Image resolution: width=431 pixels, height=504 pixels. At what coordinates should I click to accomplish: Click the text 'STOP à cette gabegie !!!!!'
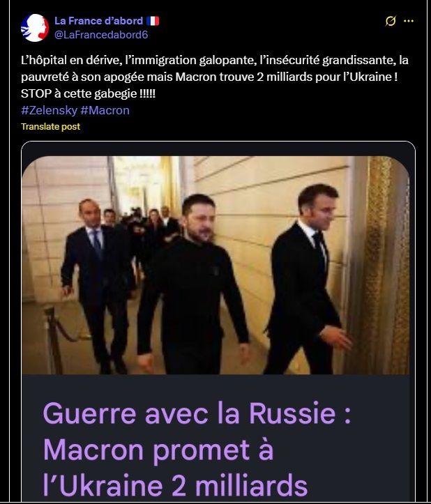point(88,93)
